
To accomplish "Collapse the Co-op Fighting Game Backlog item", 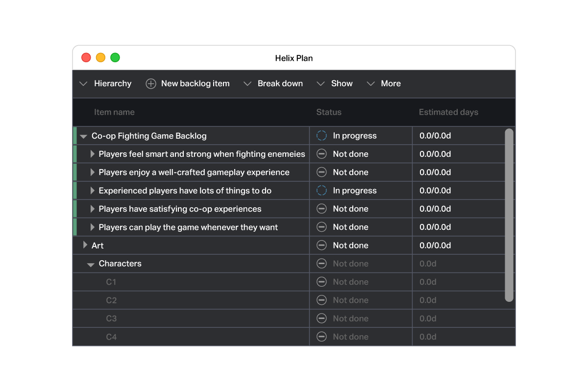I will [x=83, y=135].
